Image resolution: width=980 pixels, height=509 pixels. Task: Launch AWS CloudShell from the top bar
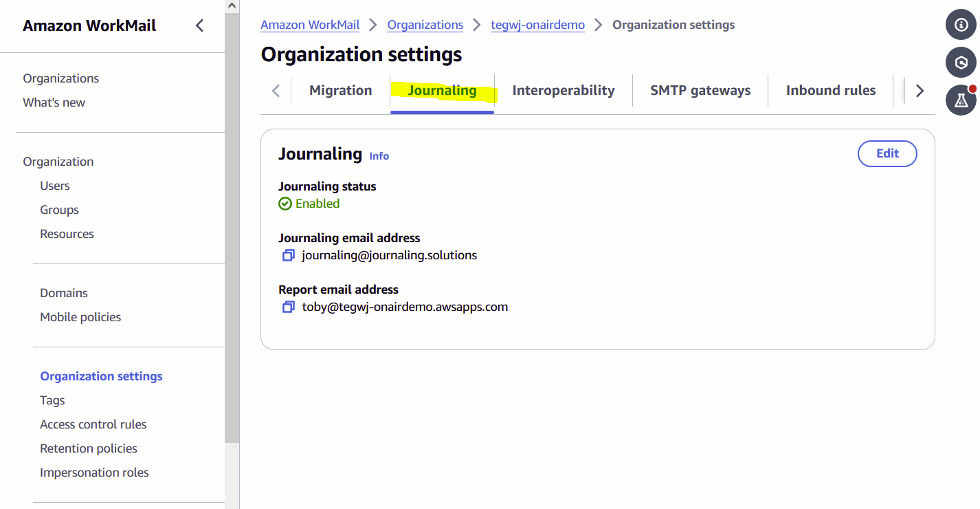click(x=961, y=62)
